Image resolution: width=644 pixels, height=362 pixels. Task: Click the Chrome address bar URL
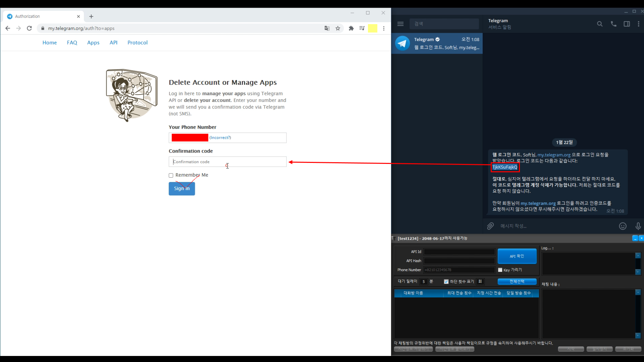pyautogui.click(x=81, y=28)
